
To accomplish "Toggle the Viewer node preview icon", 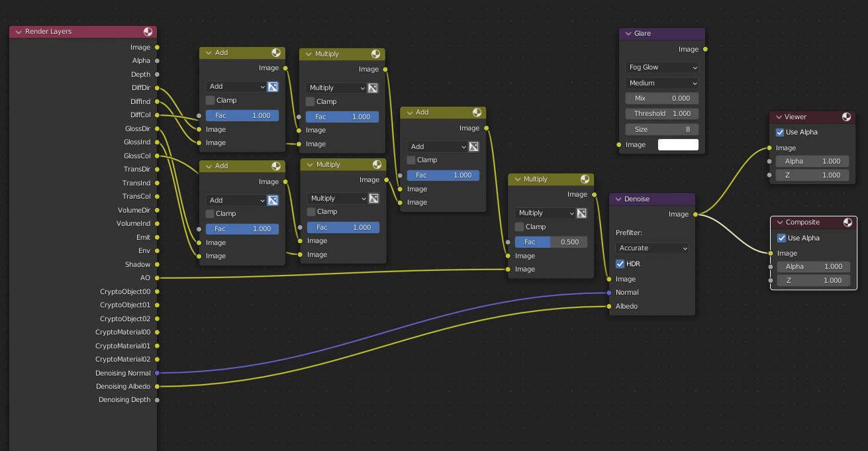I will [846, 117].
